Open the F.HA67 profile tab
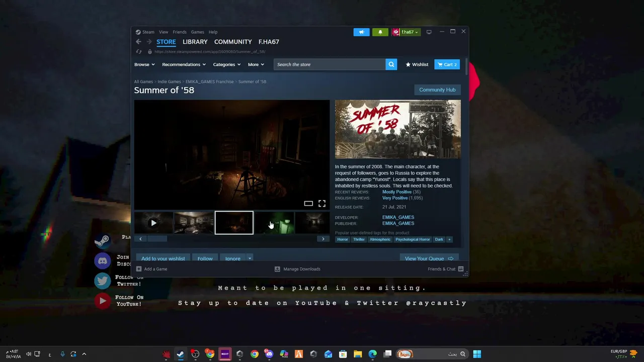 (269, 42)
